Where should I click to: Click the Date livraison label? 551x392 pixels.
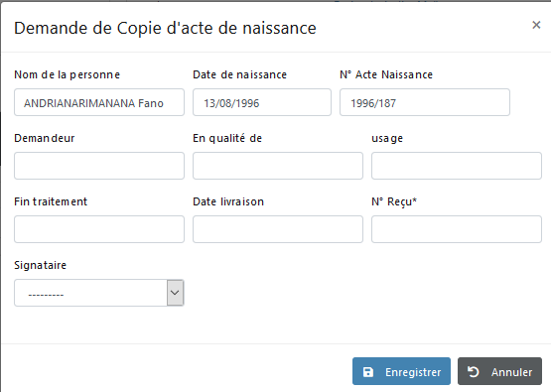[228, 201]
